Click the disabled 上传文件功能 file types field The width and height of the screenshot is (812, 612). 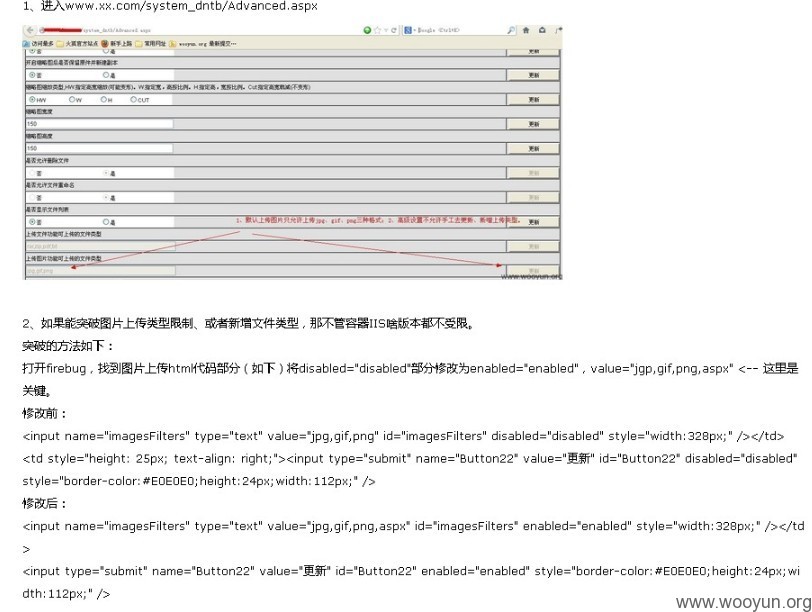(100, 246)
